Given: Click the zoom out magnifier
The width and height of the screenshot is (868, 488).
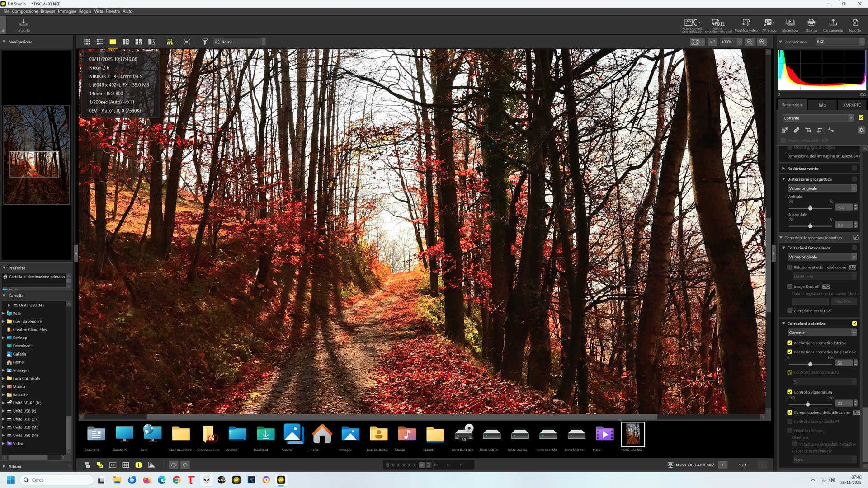Looking at the screenshot, I should (750, 42).
